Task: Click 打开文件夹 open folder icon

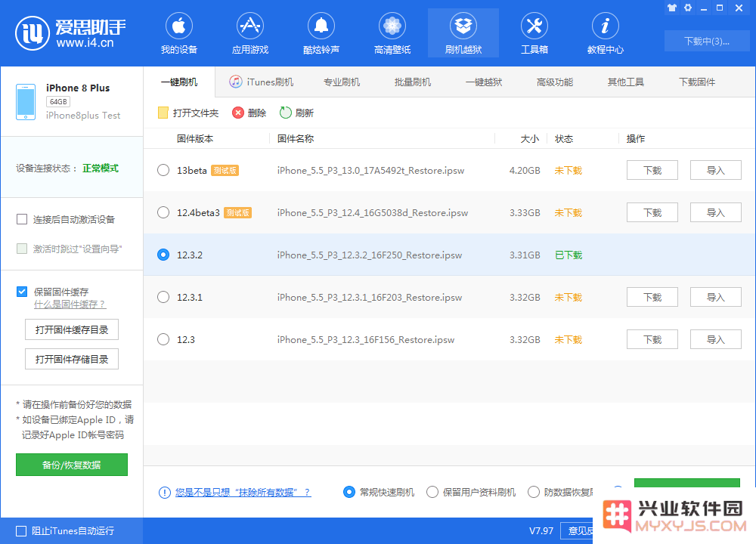Action: 163,113
